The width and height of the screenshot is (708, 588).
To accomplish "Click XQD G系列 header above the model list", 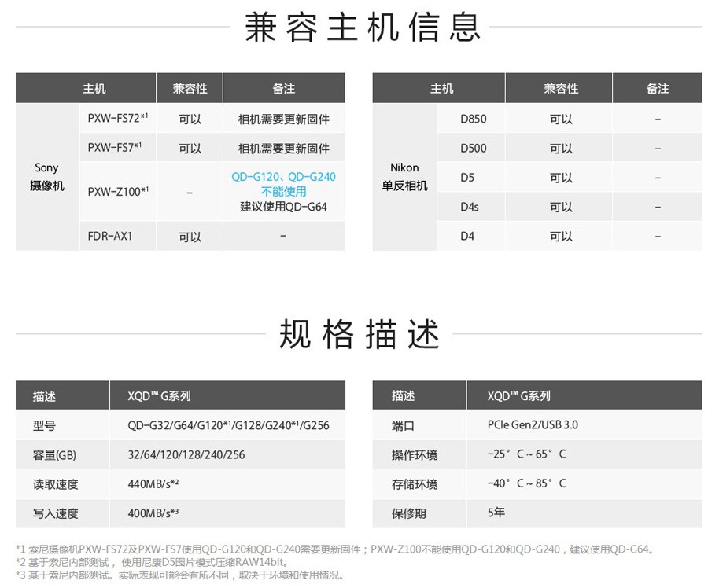I will (x=159, y=395).
